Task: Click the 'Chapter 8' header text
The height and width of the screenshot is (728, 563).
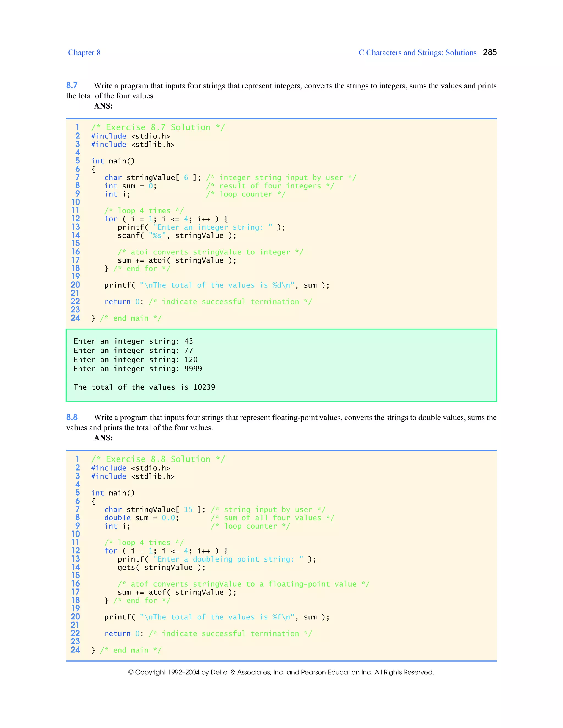Action: pyautogui.click(x=84, y=53)
